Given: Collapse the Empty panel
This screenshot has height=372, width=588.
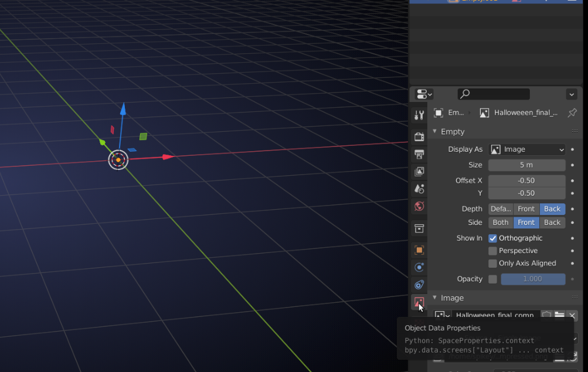Looking at the screenshot, I should click(434, 131).
